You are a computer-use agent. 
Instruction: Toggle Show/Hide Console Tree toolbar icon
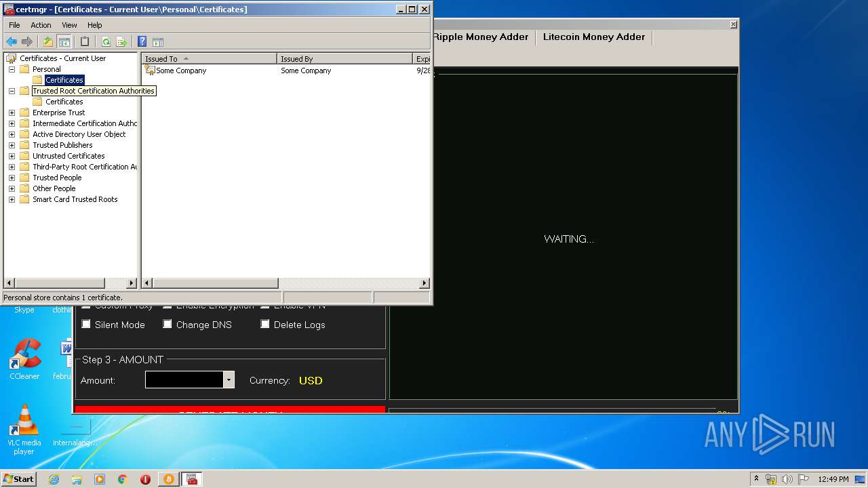coord(64,42)
